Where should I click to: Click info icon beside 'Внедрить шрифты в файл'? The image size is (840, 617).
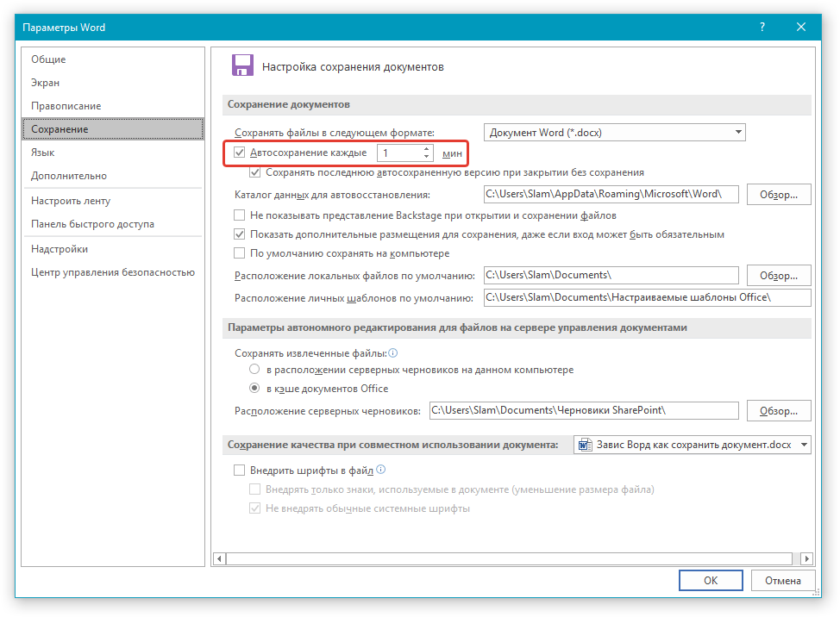pos(381,470)
